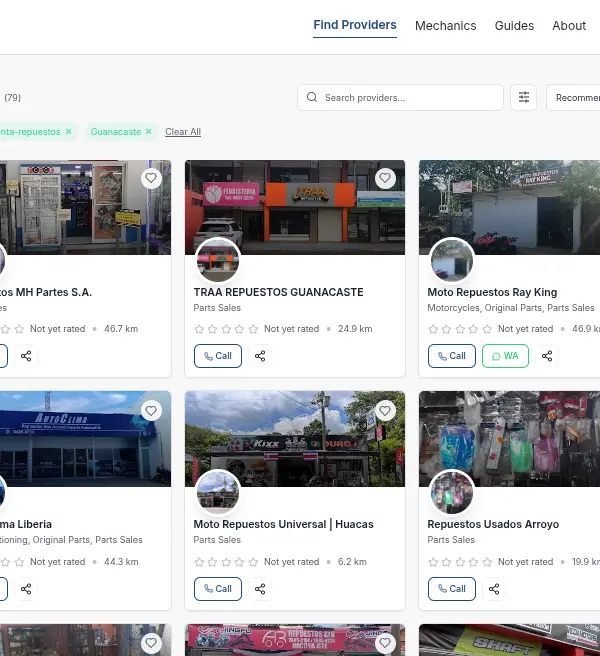This screenshot has height=656, width=600.
Task: Remove the venta-repuestos filter chip
Action: [x=68, y=131]
